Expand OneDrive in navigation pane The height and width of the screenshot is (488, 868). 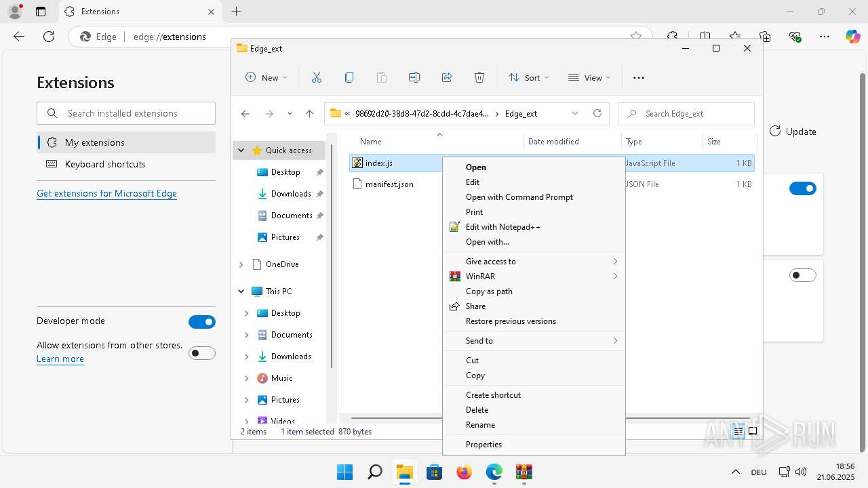241,264
